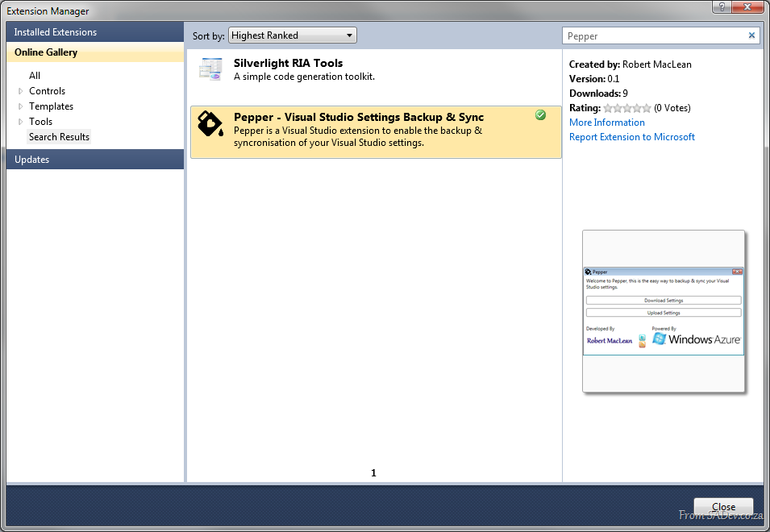
Task: Click the 'Created by: Robert MacLean' text
Action: [630, 64]
